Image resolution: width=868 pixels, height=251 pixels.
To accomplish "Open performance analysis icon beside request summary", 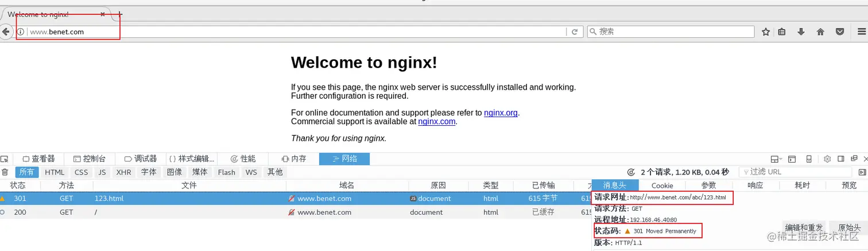I will pyautogui.click(x=631, y=172).
